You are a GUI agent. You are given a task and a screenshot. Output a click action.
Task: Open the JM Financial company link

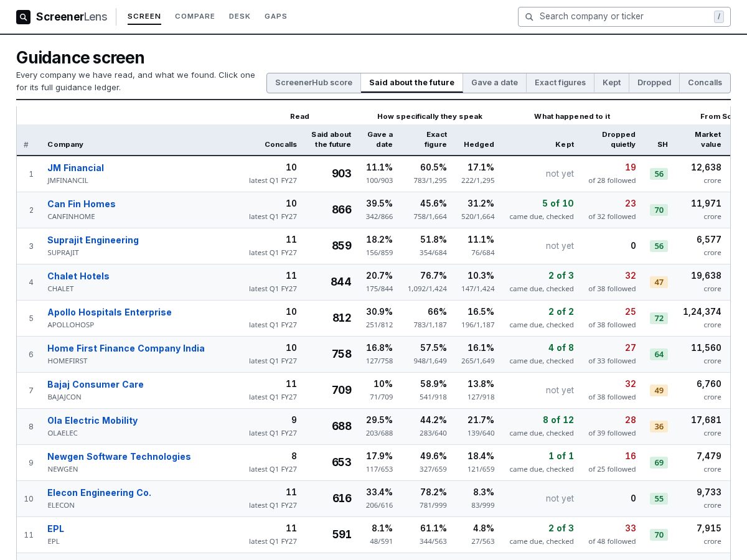[75, 168]
